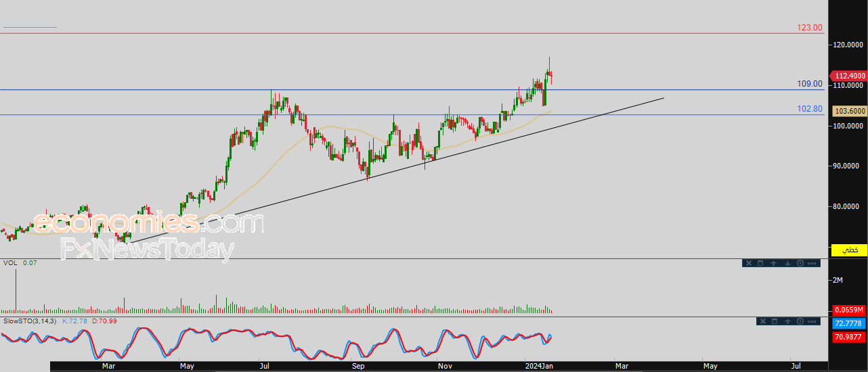Image resolution: width=868 pixels, height=372 pixels.
Task: Select the 112.4000 current price tag
Action: (x=850, y=76)
